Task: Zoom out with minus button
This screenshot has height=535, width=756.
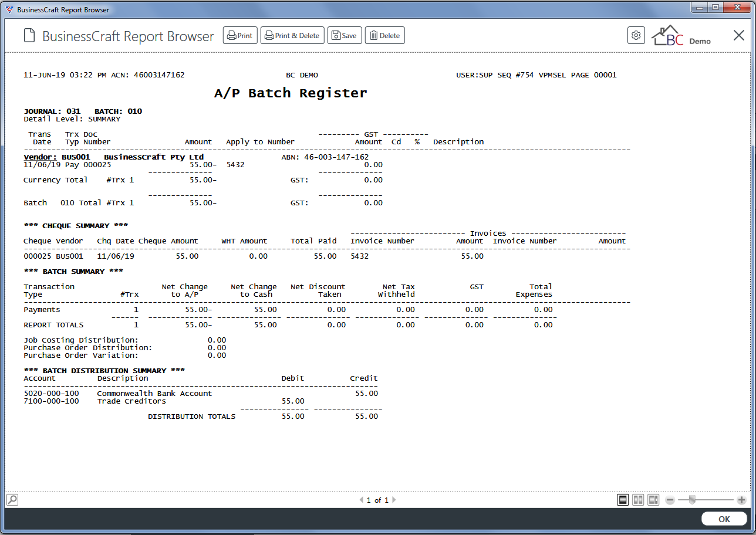Action: (x=670, y=500)
